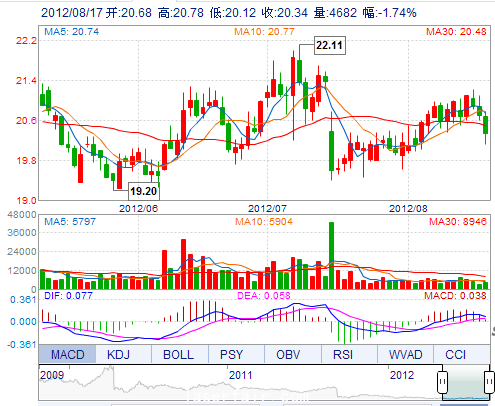This screenshot has width=495, height=406.
Task: Click the tallest green volume bar
Action: pyautogui.click(x=331, y=255)
